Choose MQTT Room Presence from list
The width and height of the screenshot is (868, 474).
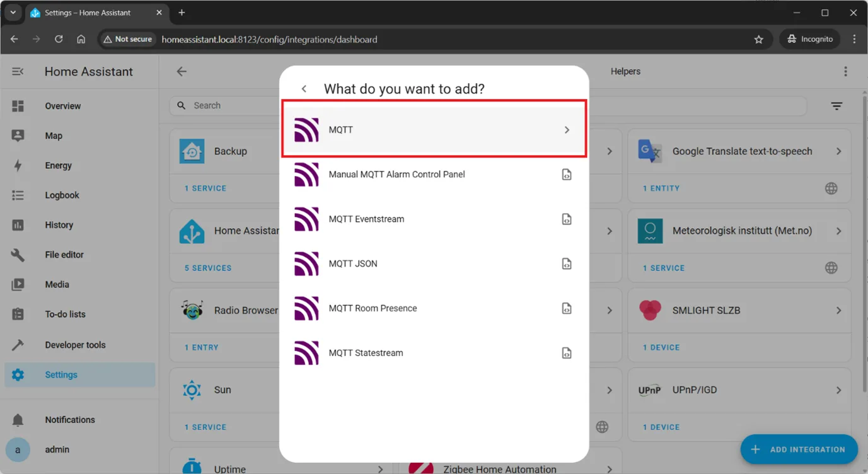point(373,309)
